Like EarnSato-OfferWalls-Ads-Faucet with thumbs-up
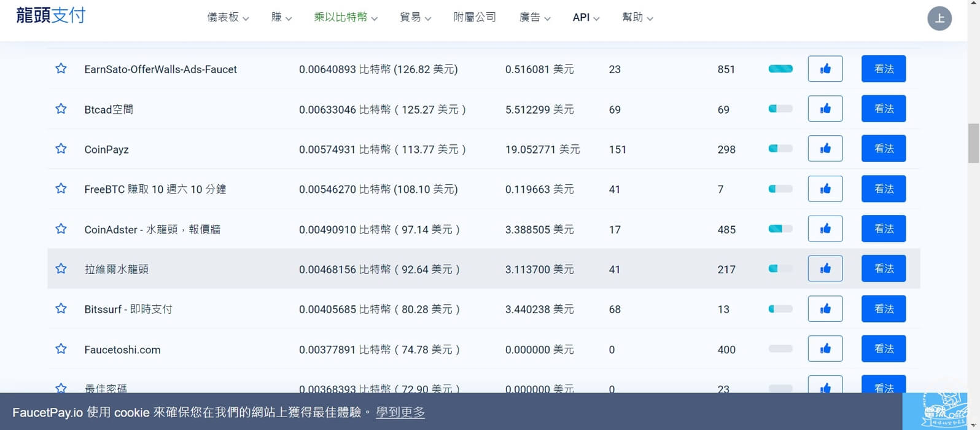Viewport: 980px width, 430px height. (825, 69)
